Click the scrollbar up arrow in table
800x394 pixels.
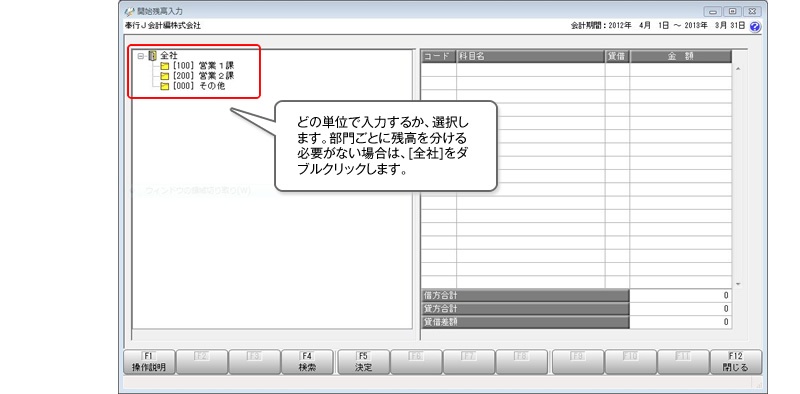click(738, 68)
